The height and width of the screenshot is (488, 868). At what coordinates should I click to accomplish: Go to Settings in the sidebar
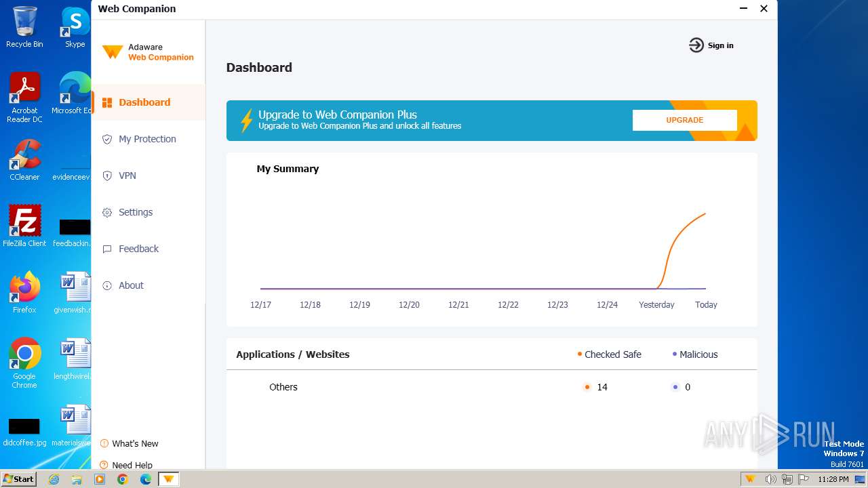[149, 212]
